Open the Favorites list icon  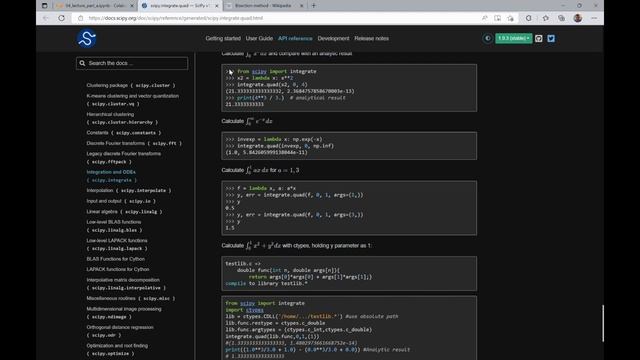click(x=546, y=18)
